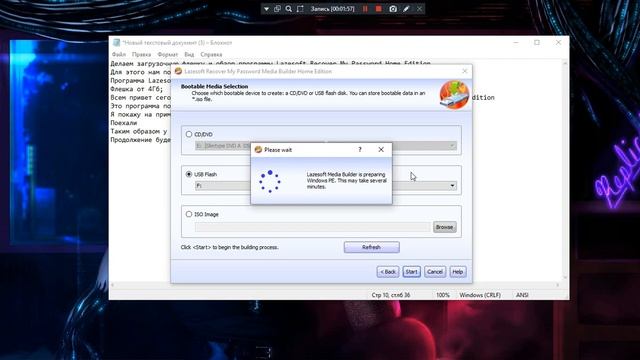The width and height of the screenshot is (640, 360).
Task: Click "Стр 10, стлб 36" status text
Action: [x=391, y=295]
